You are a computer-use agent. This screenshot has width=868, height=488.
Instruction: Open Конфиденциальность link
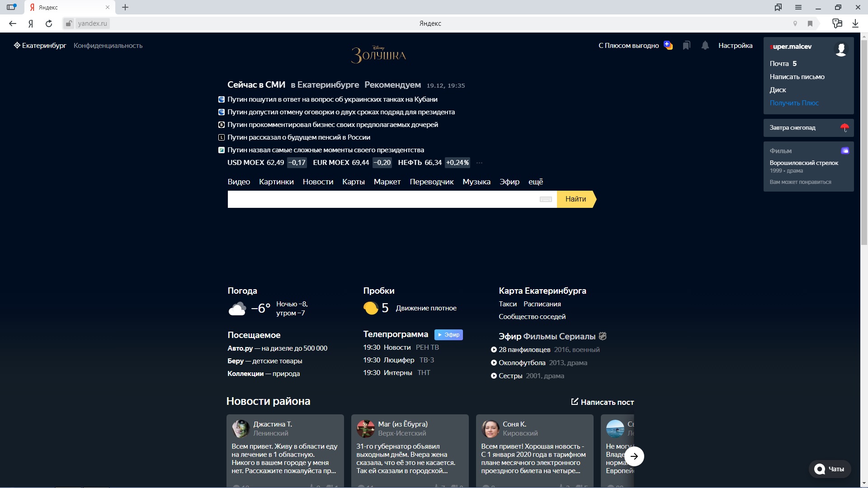[108, 46]
